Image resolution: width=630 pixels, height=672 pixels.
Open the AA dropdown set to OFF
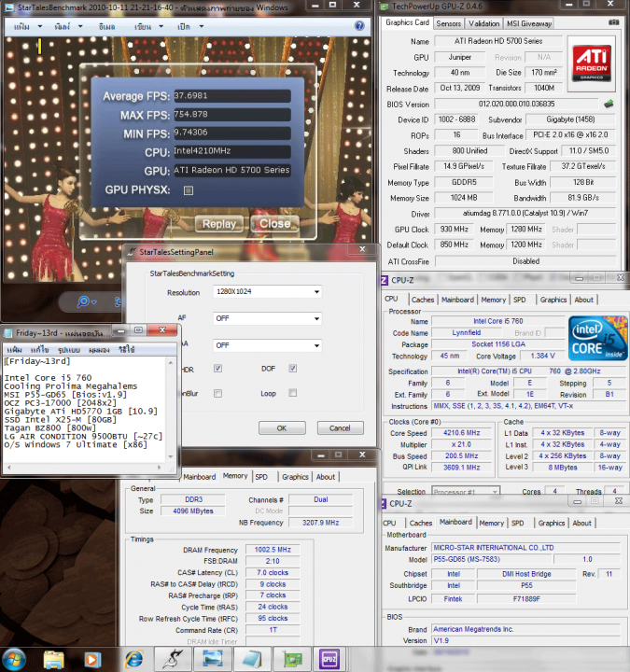[267, 345]
